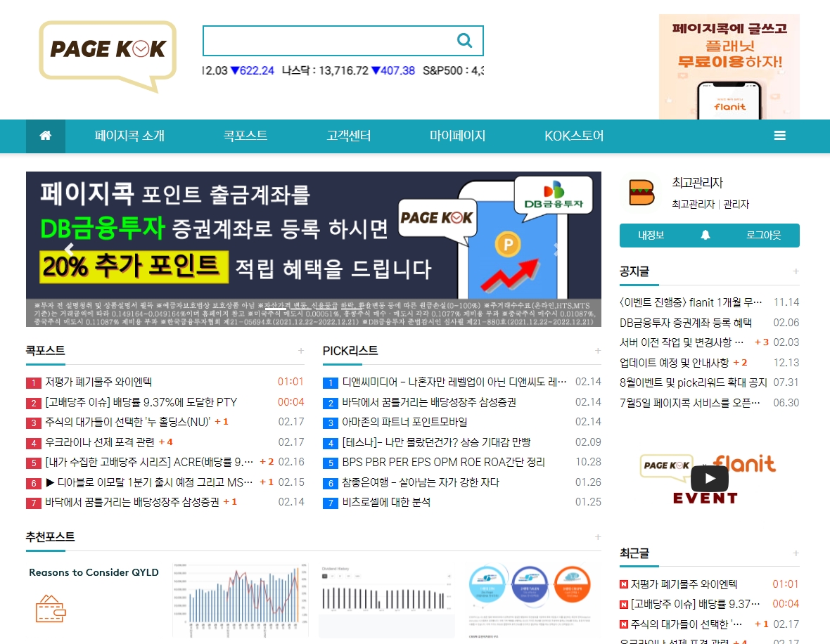Expand PICK리스트 section with plus icon
This screenshot has height=644, width=830.
pos(598,350)
